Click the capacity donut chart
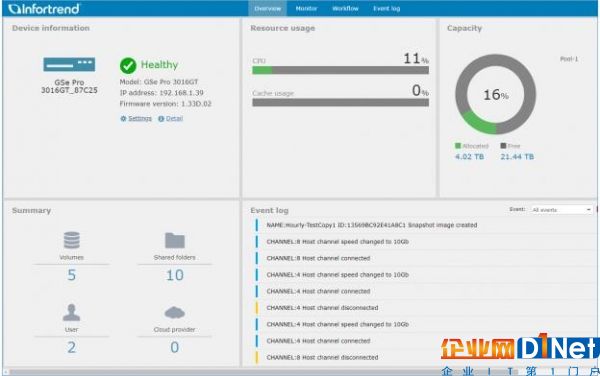Viewport: 600px width, 376px height. click(496, 94)
